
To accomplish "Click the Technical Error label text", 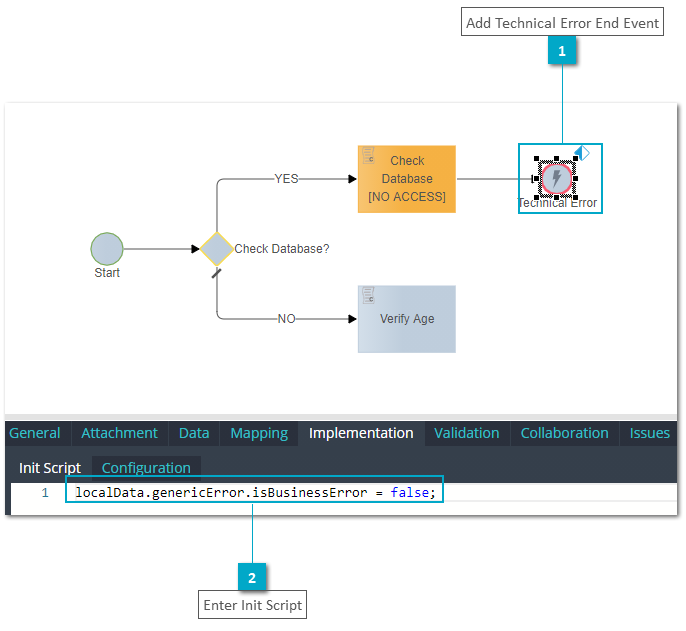I will (557, 203).
